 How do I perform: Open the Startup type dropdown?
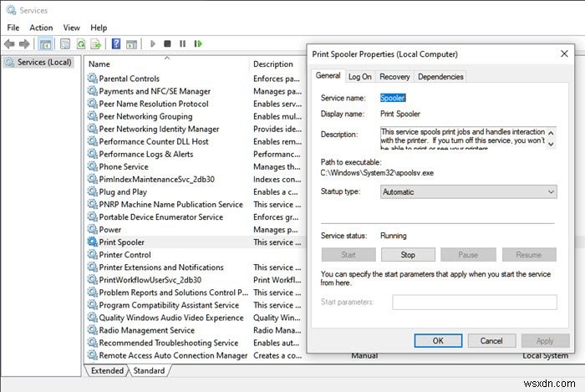(468, 192)
